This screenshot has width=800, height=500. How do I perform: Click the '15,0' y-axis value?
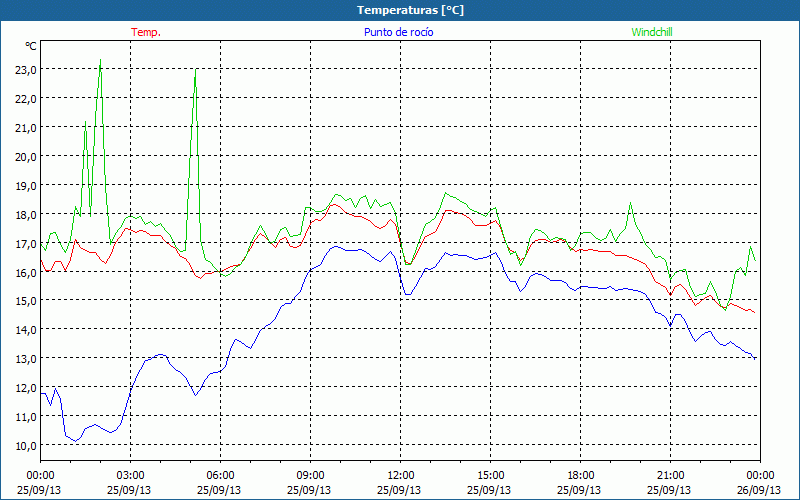point(26,301)
